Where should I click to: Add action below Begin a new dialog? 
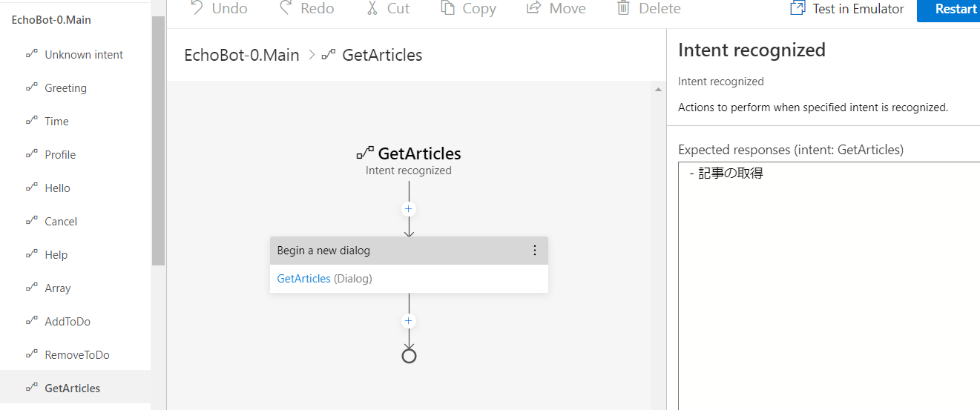408,321
